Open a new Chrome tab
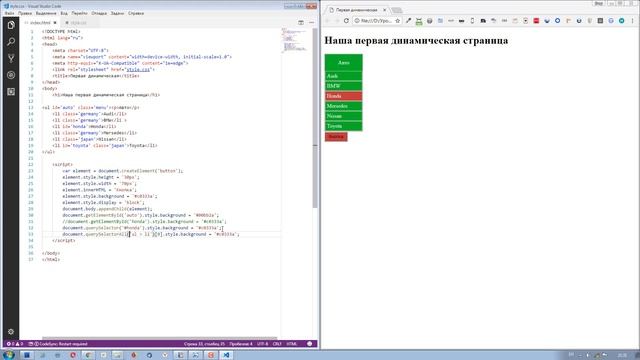 click(397, 10)
